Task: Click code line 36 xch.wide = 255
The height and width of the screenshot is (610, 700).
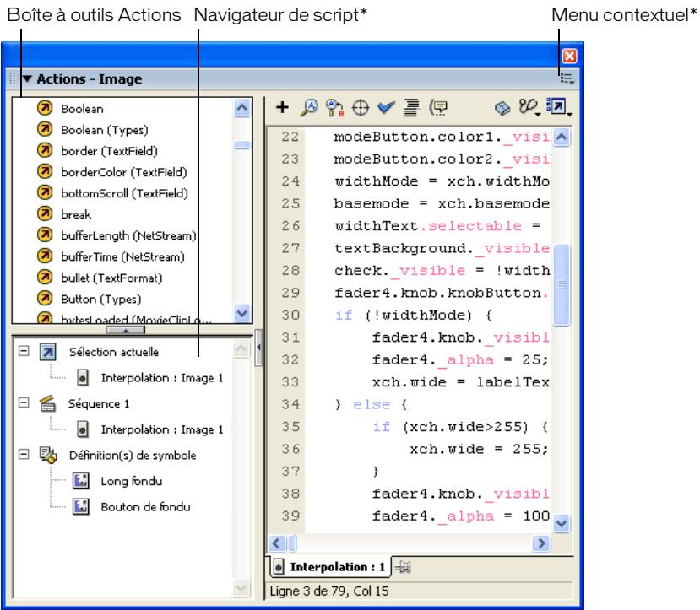Action: pyautogui.click(x=479, y=449)
